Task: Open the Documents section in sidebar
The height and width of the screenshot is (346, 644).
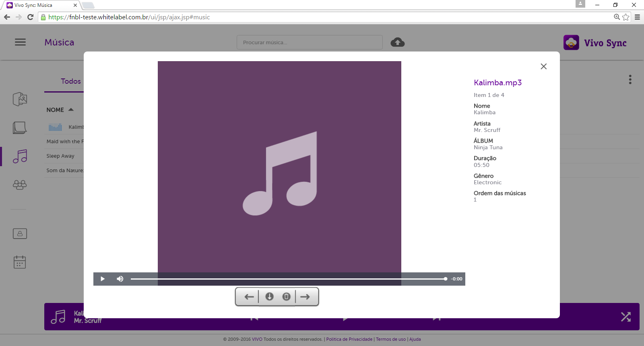Action: (x=20, y=128)
